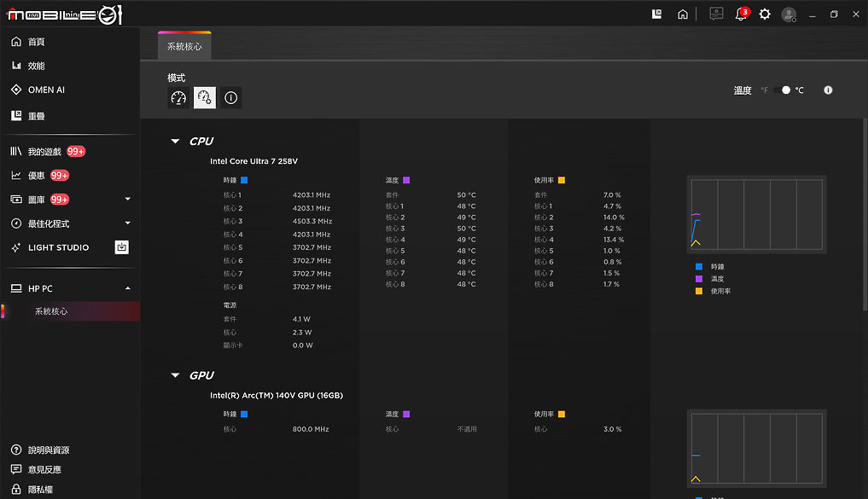The image size is (868, 499).
Task: Click the yellow 使用率 swatch in the CPU section
Action: point(562,180)
